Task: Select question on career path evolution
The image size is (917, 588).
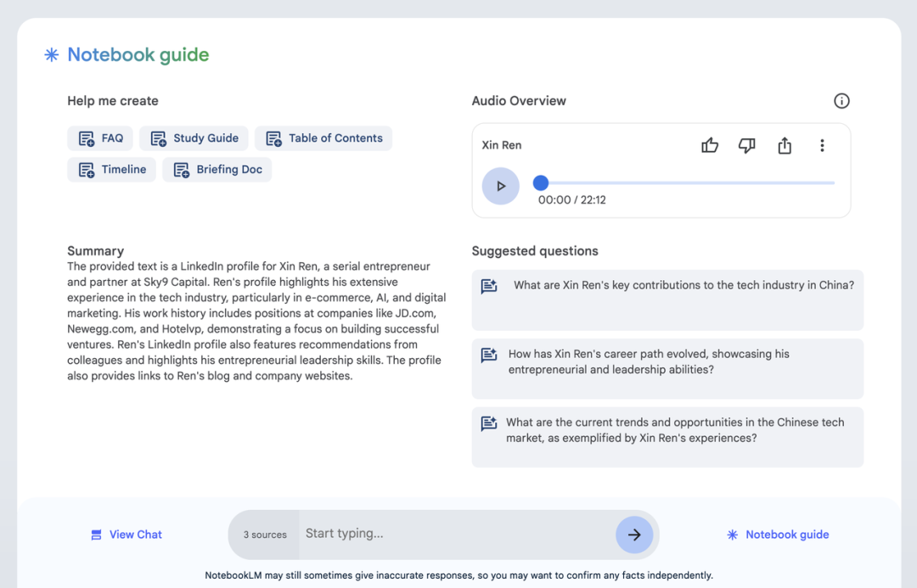Action: tap(667, 369)
